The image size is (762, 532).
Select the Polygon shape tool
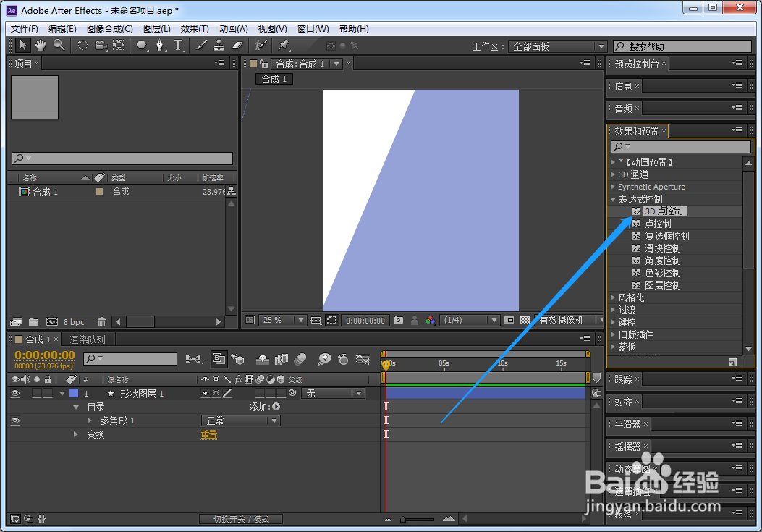[x=141, y=46]
